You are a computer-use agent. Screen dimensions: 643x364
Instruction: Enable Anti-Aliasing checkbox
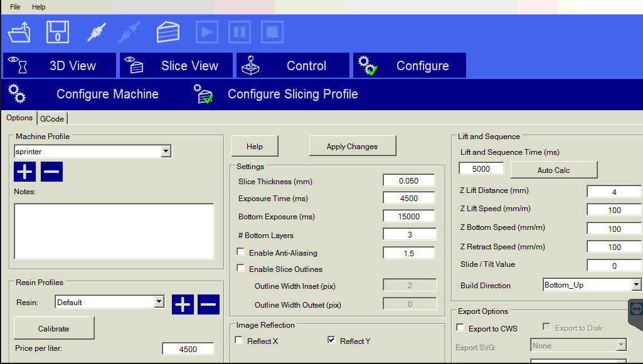(241, 252)
